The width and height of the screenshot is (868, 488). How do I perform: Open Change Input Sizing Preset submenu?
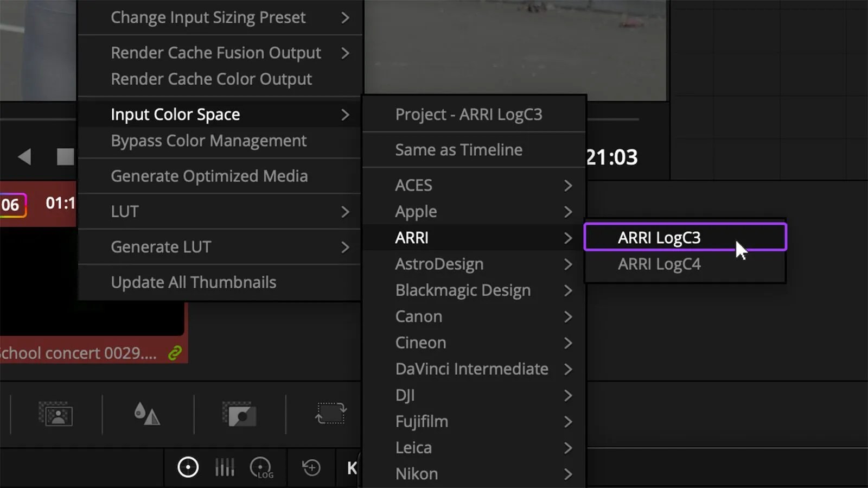coord(220,17)
